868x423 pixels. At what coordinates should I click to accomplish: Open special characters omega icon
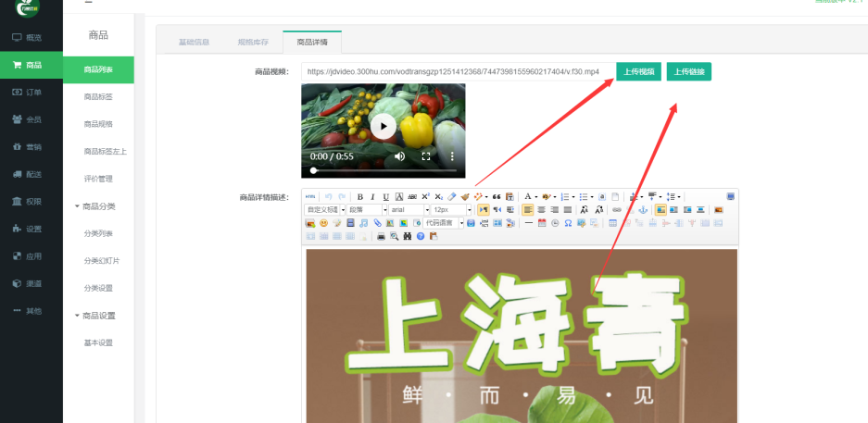[x=568, y=223]
